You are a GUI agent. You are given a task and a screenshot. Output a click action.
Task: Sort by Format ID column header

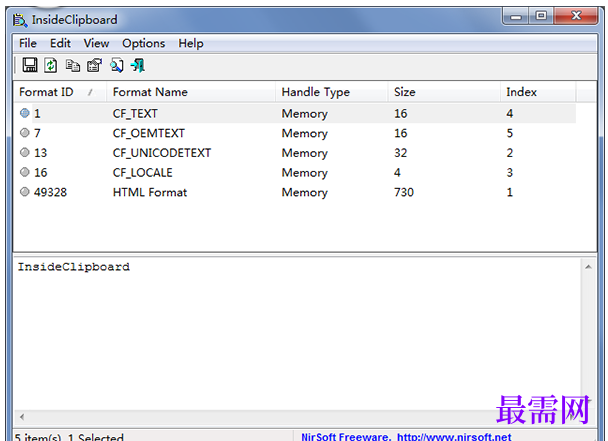click(60, 92)
